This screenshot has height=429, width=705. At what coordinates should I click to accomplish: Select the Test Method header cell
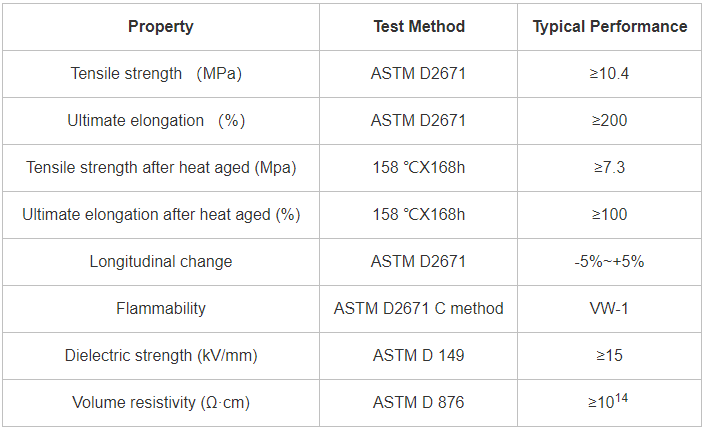(x=418, y=27)
